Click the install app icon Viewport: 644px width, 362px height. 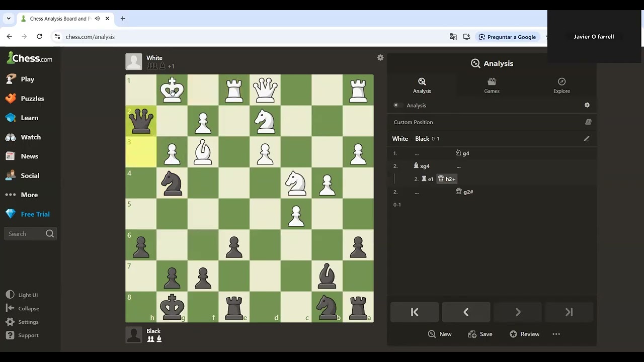tap(466, 37)
